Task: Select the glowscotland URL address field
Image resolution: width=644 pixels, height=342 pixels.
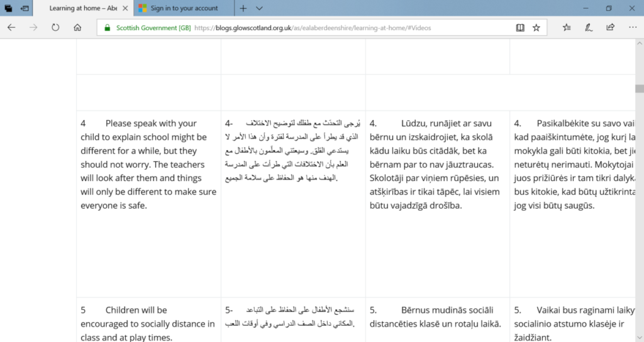Action: coord(313,28)
